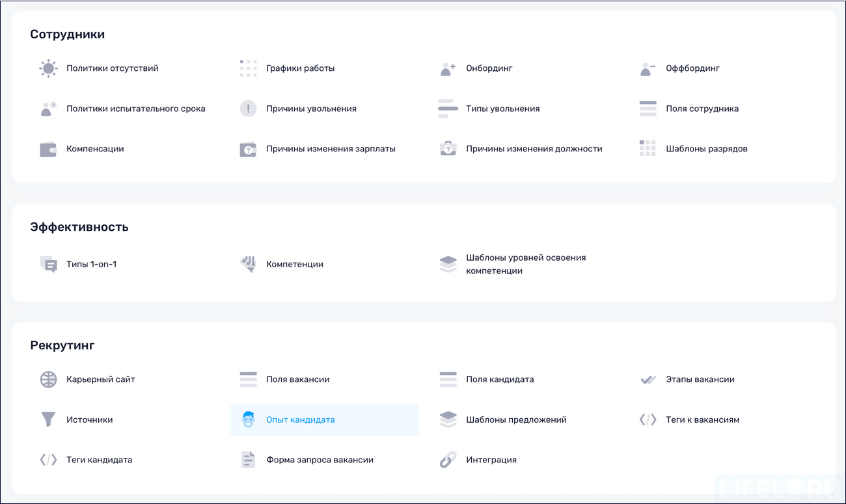
Task: Click the Интеграция chain-link icon
Action: pos(448,459)
